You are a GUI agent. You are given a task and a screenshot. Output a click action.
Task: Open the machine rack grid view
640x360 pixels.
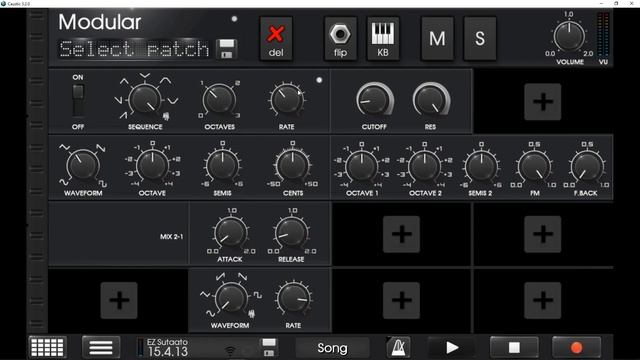pyautogui.click(x=47, y=347)
